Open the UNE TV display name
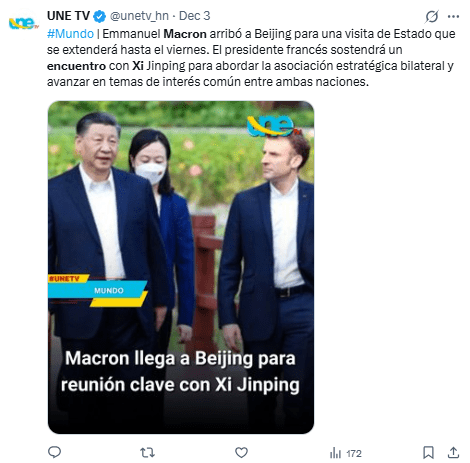Viewport: 470px width, 463px height. tap(68, 16)
